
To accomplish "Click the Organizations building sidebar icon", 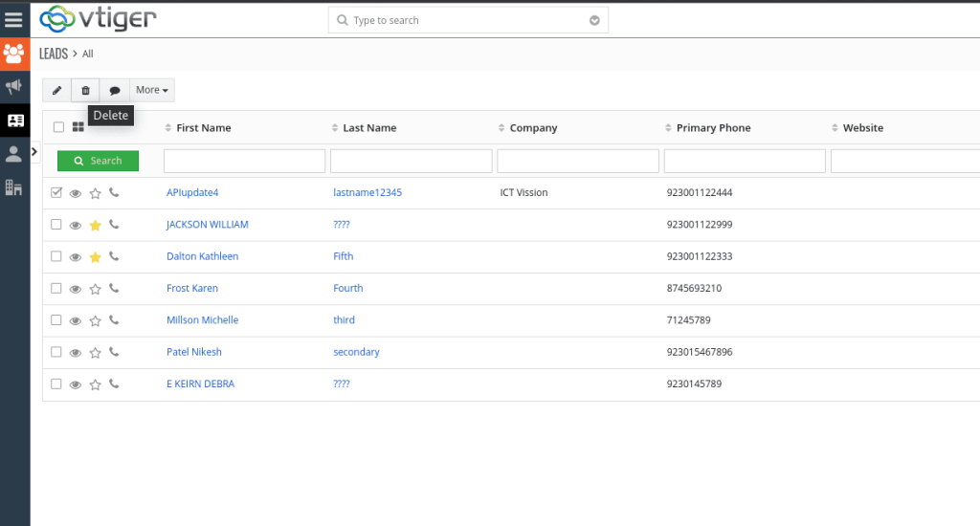I will pyautogui.click(x=14, y=187).
